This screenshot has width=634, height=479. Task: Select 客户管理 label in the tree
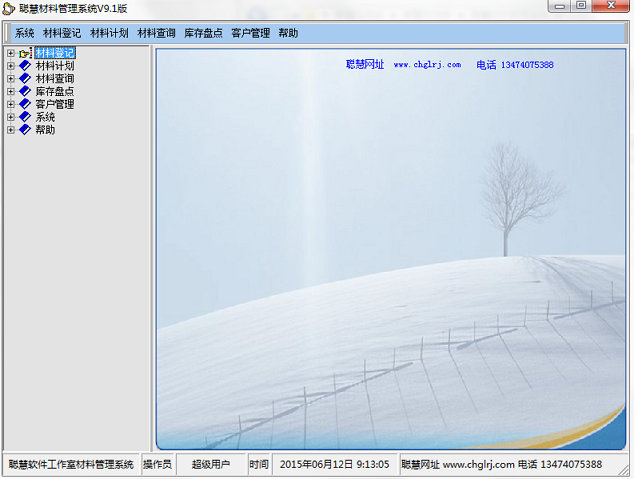coord(55,104)
